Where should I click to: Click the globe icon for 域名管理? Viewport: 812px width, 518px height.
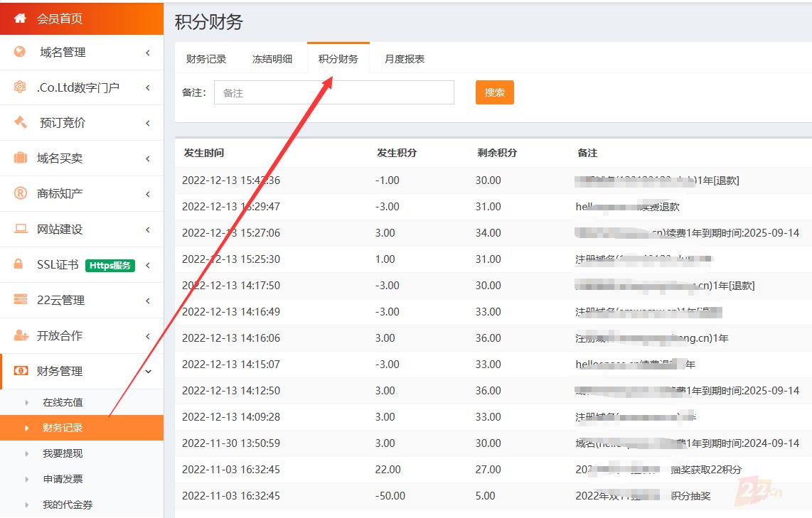coord(20,52)
